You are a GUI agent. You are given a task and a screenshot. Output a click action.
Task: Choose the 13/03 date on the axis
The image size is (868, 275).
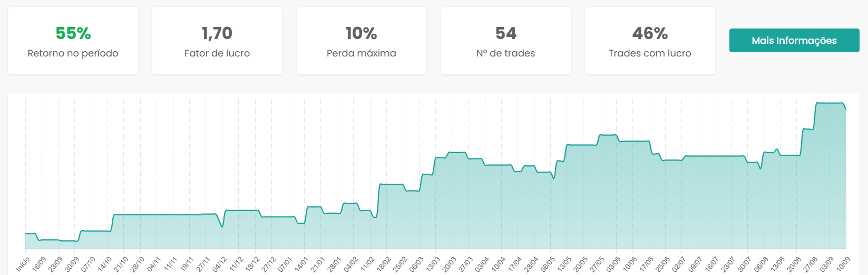click(433, 264)
